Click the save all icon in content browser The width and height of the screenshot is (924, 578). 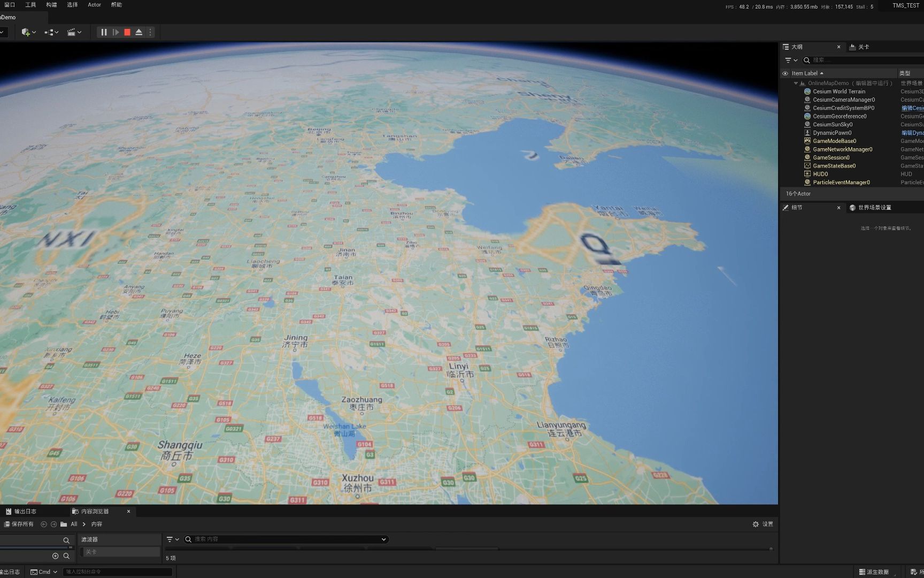click(7, 524)
